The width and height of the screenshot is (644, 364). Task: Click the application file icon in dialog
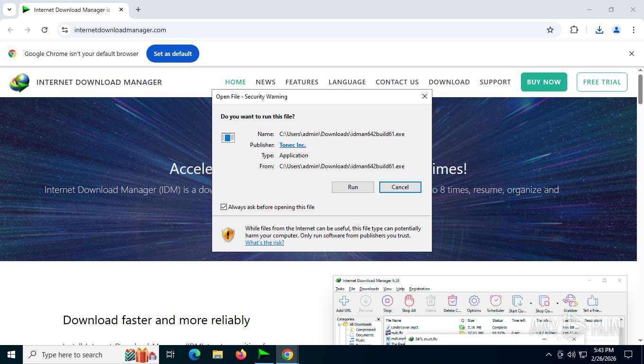(228, 138)
